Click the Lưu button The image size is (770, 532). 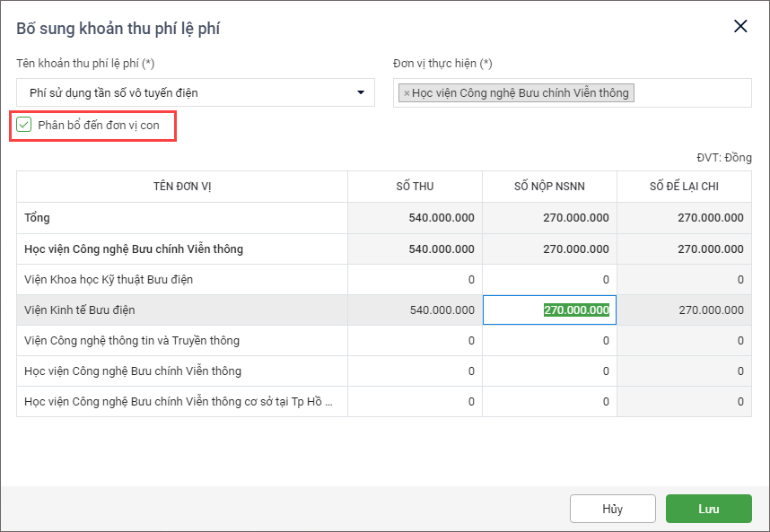coord(708,509)
